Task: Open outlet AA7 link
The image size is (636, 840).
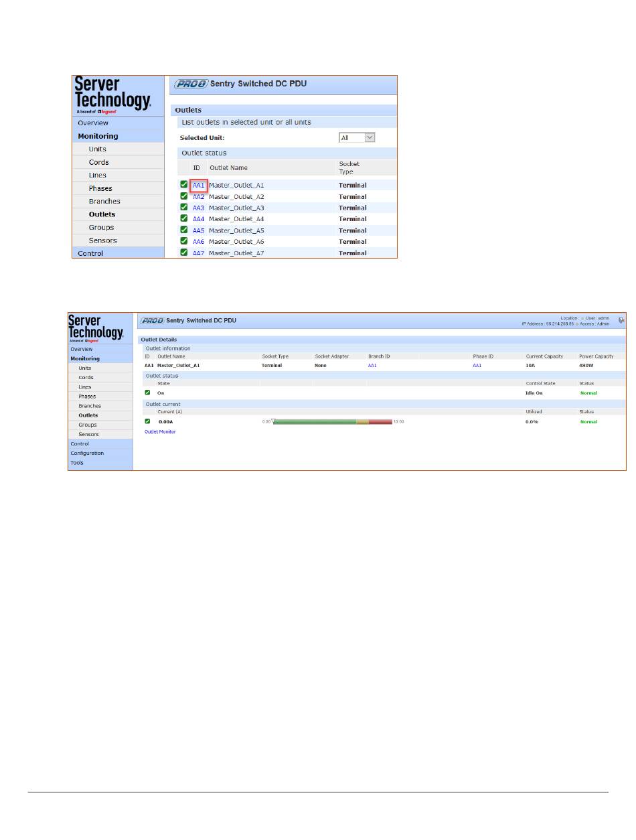Action: click(x=199, y=253)
